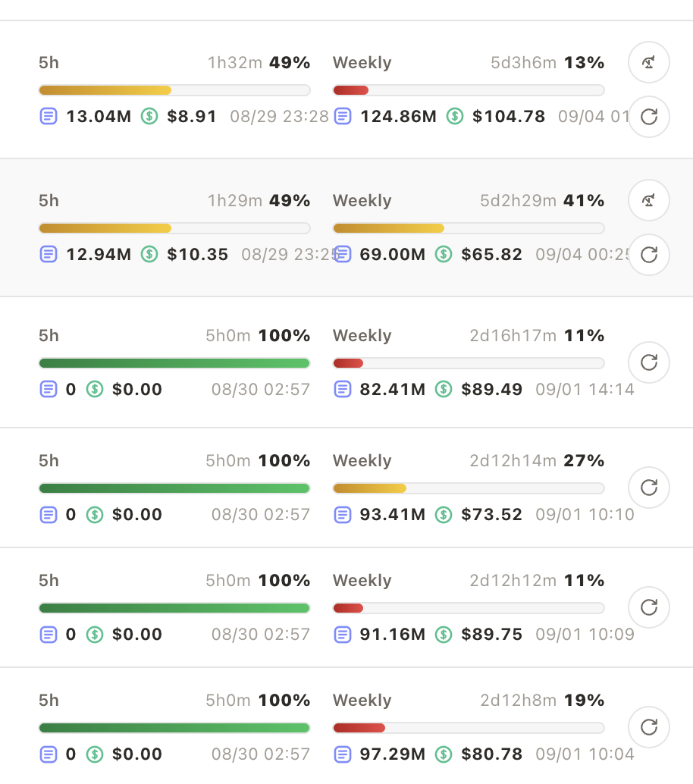
Task: Refresh the row showing 69.00M weekly tokens
Action: point(648,255)
